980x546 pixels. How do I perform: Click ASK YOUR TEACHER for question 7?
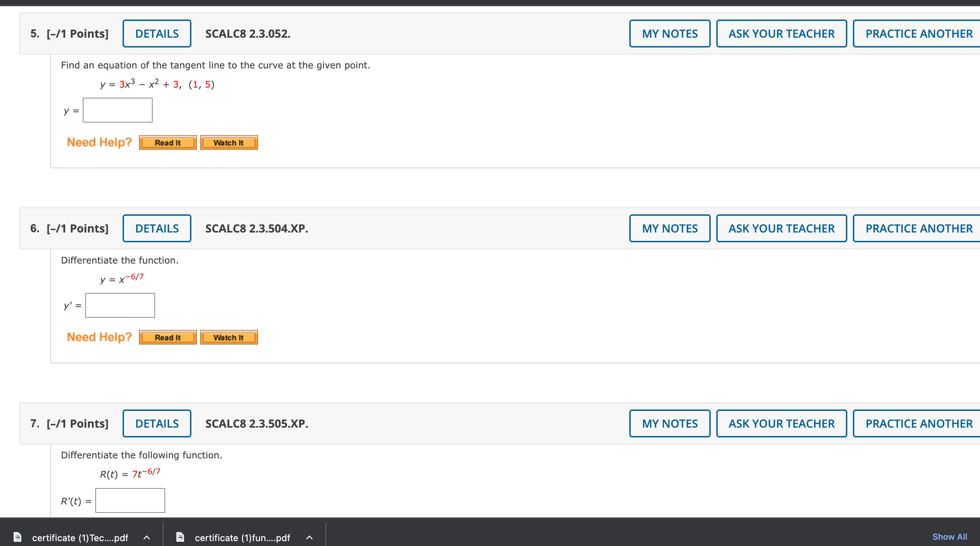pyautogui.click(x=781, y=423)
